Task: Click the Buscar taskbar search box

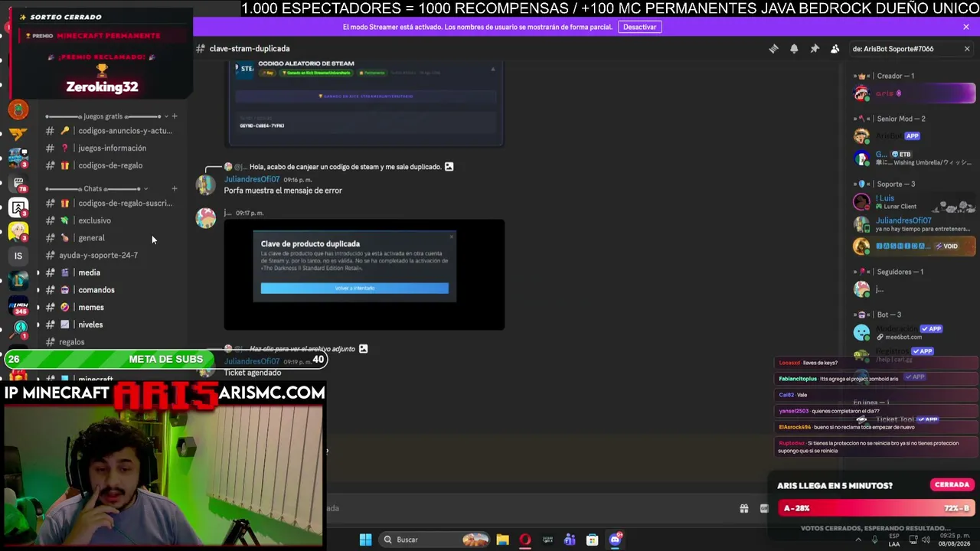Action: [x=435, y=540]
